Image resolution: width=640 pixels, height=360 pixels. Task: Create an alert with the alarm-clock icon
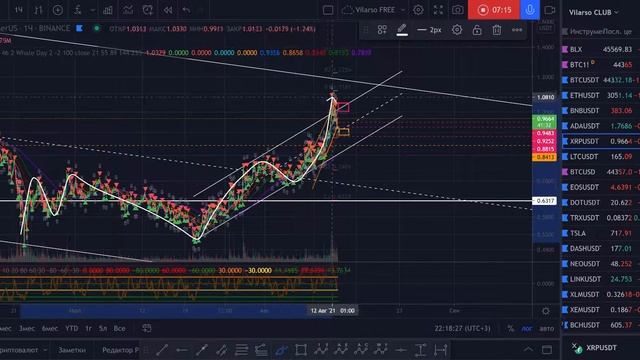(x=147, y=10)
